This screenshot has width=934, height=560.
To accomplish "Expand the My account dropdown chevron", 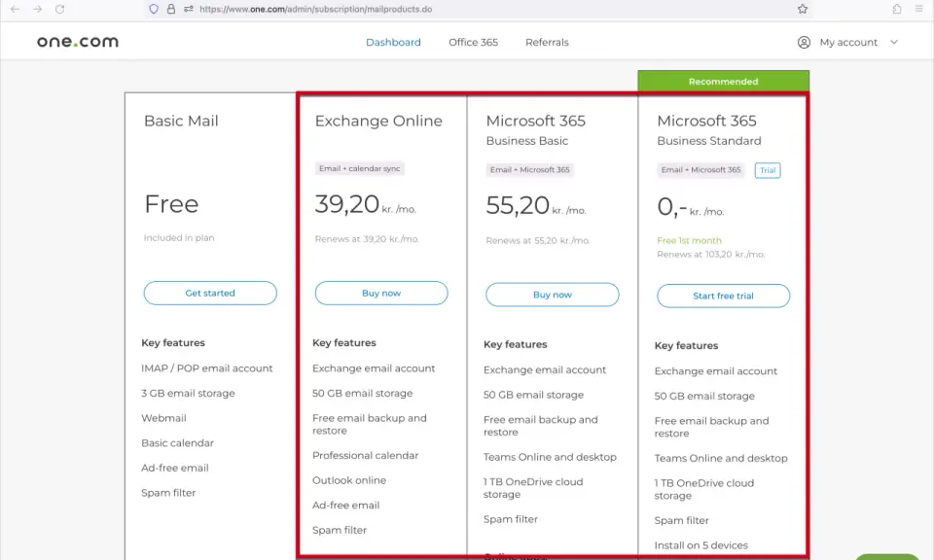I will (x=893, y=42).
